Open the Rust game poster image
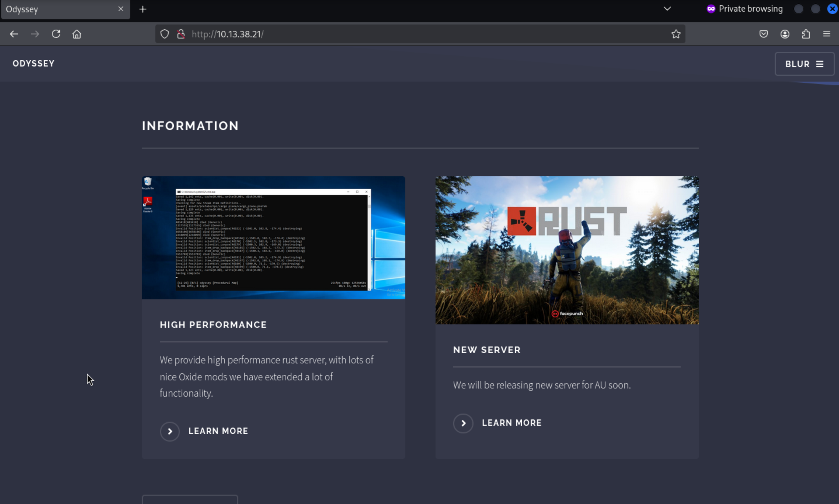 click(x=567, y=250)
